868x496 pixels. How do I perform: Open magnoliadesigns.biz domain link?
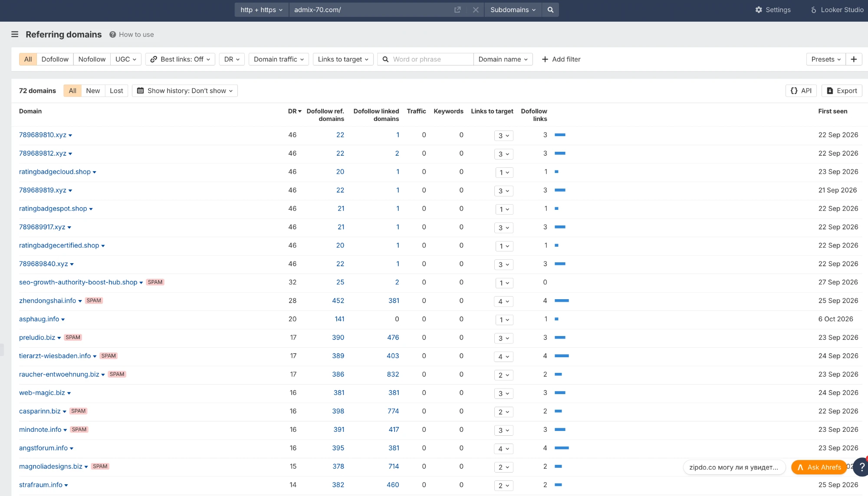pyautogui.click(x=51, y=467)
